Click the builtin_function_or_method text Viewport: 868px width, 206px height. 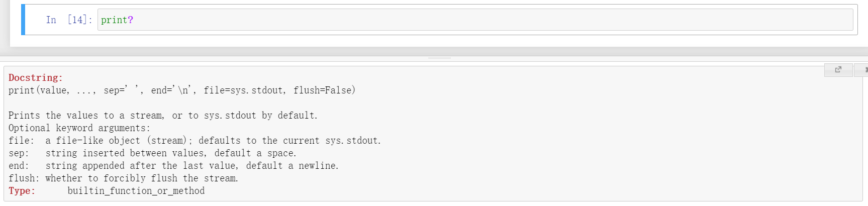pyautogui.click(x=136, y=191)
